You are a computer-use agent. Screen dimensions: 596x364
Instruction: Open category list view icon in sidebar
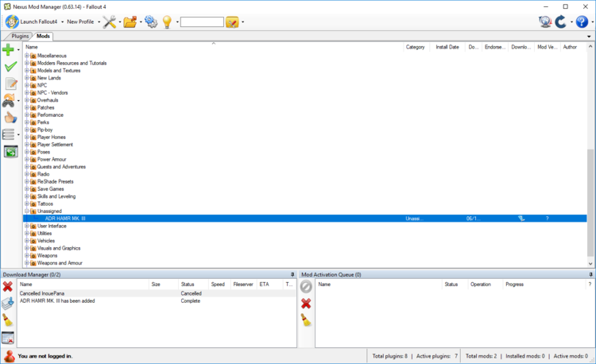[9, 134]
